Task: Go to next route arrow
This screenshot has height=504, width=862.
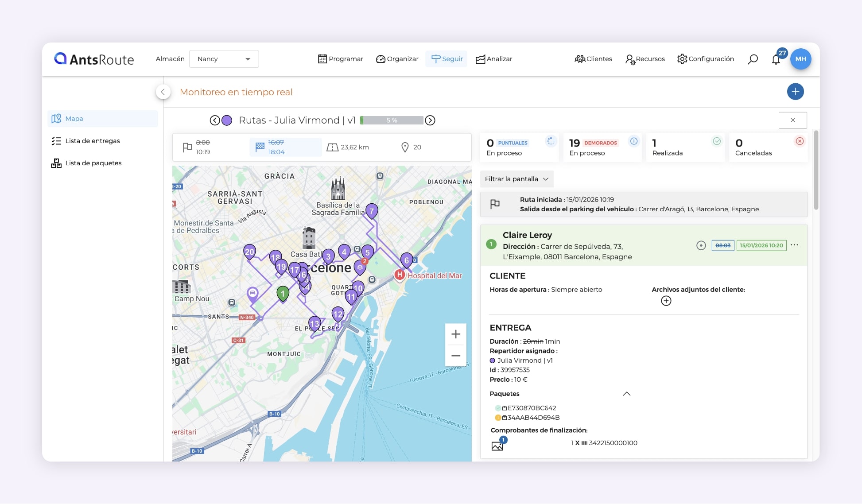Action: [430, 120]
